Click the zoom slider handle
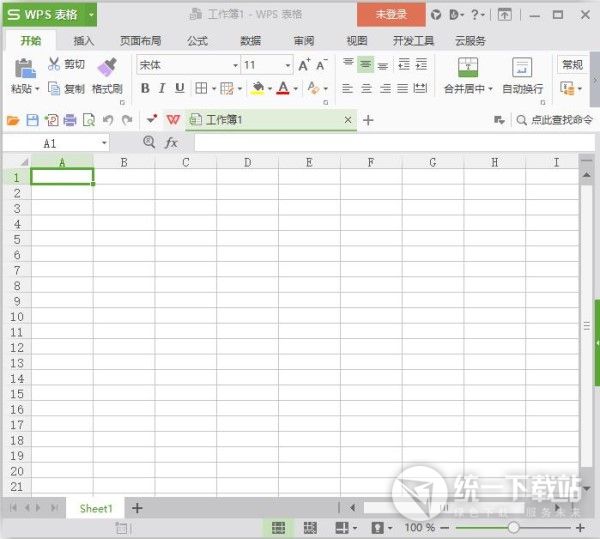Image resolution: width=600 pixels, height=539 pixels. (513, 528)
